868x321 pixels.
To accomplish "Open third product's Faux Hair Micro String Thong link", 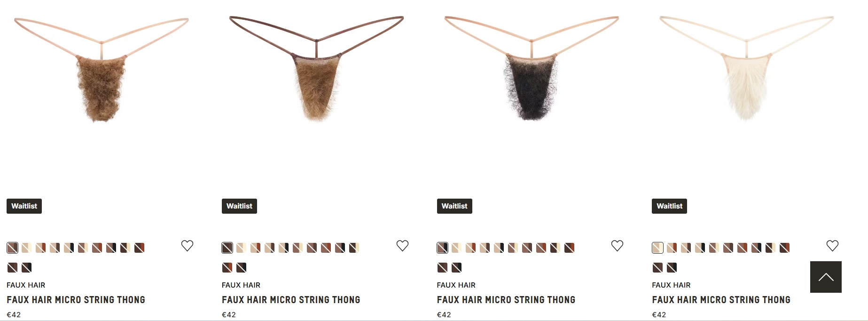I will 506,300.
